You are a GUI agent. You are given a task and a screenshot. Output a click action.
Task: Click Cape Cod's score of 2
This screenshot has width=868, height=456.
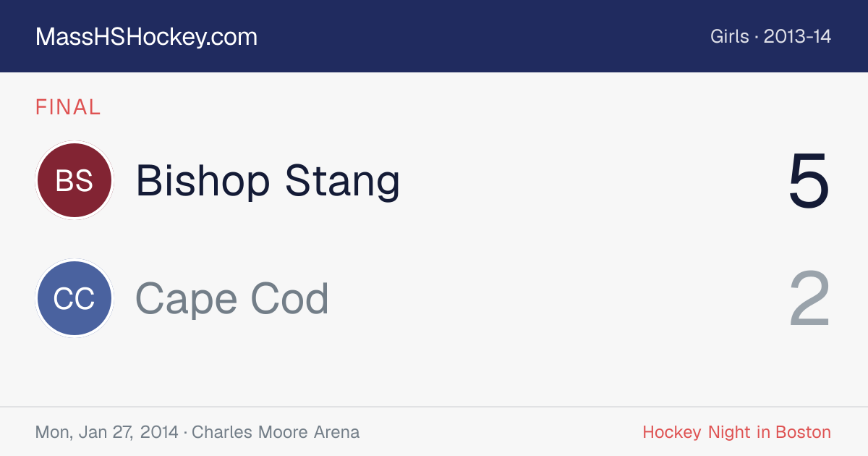click(x=809, y=299)
